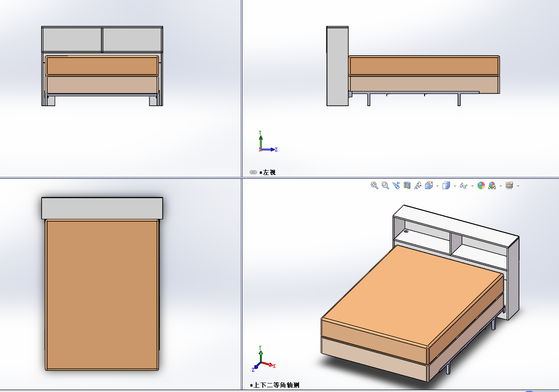Click the Dynamic Annotation Views icon

click(x=418, y=185)
